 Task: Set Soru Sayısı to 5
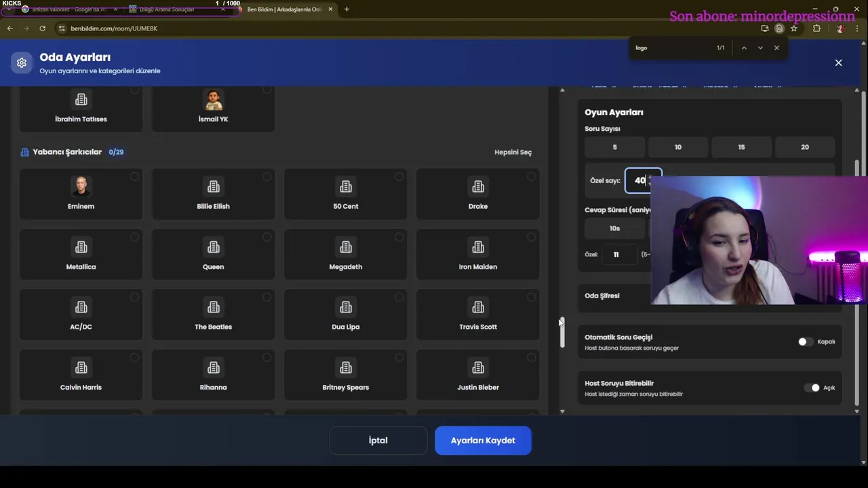(614, 147)
